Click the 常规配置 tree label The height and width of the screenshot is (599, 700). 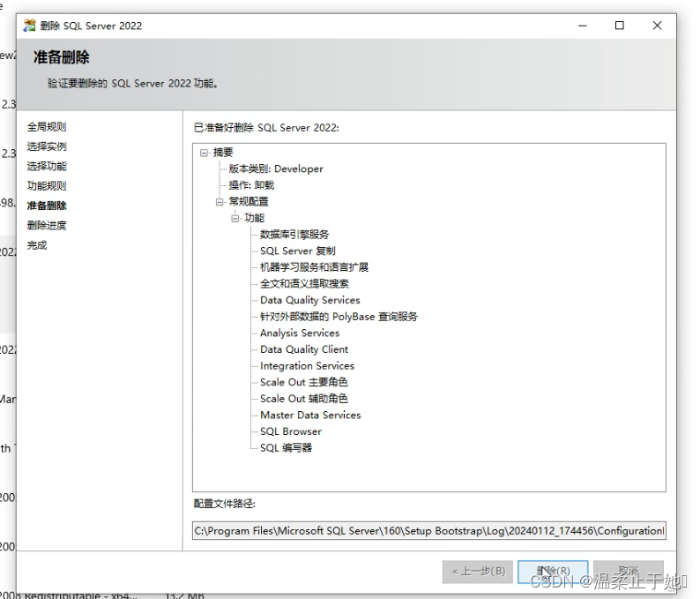[x=249, y=202]
